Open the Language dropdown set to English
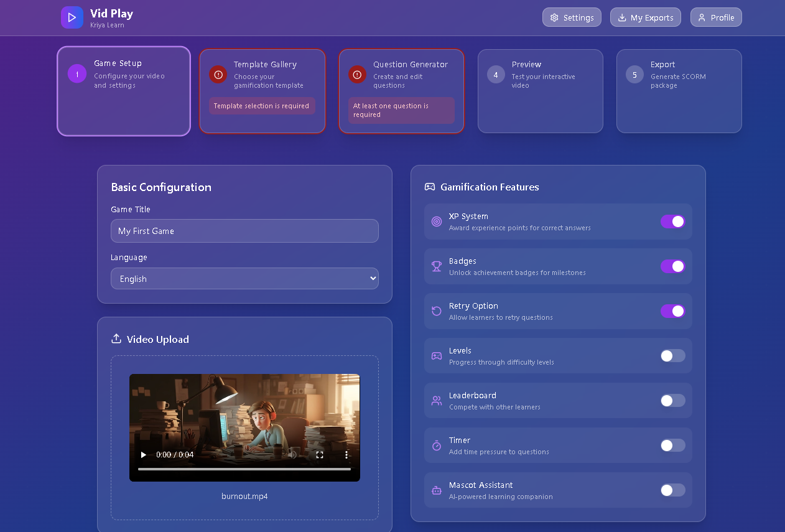The height and width of the screenshot is (532, 785). point(244,279)
